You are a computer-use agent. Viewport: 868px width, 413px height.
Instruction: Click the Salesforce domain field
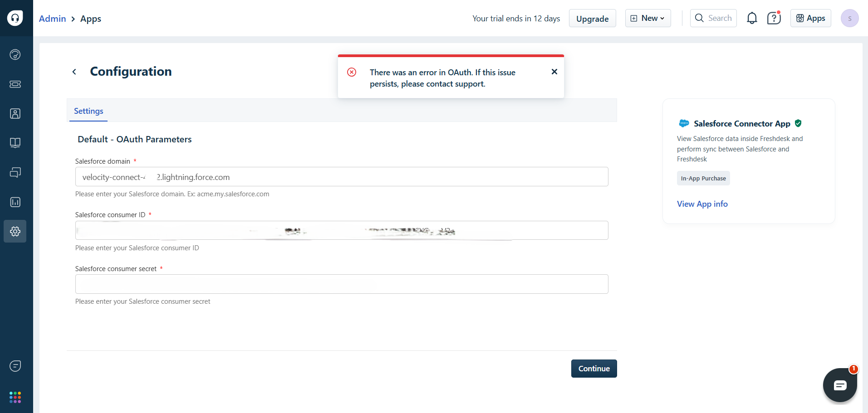click(342, 177)
